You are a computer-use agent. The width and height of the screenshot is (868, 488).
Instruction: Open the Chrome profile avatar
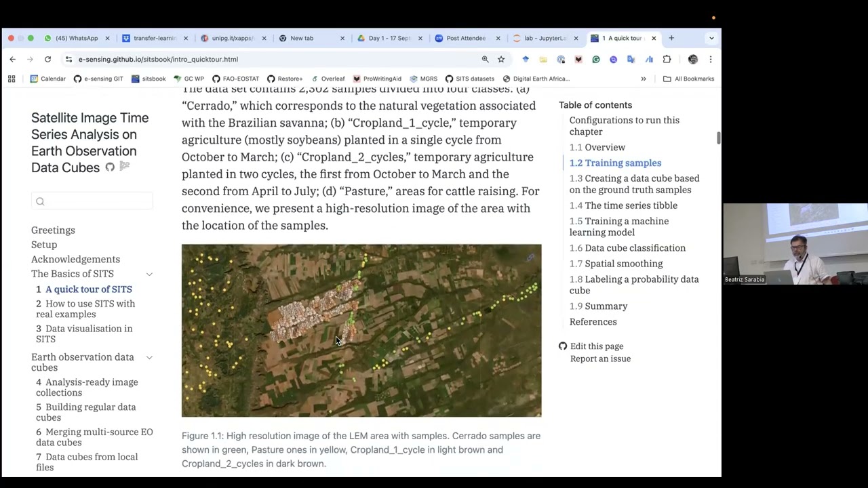[692, 60]
